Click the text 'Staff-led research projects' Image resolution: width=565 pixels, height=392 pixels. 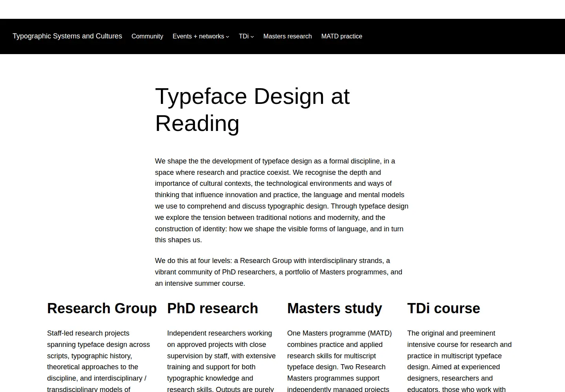point(88,333)
